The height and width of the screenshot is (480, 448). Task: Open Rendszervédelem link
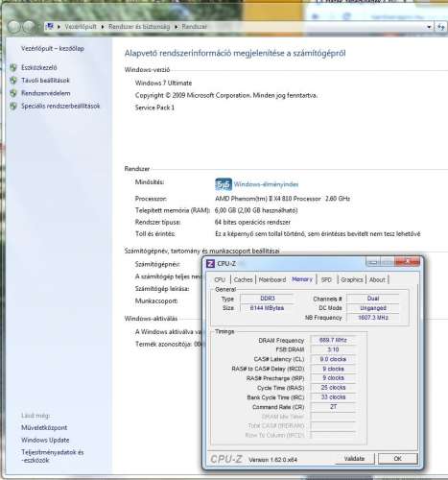click(x=46, y=93)
